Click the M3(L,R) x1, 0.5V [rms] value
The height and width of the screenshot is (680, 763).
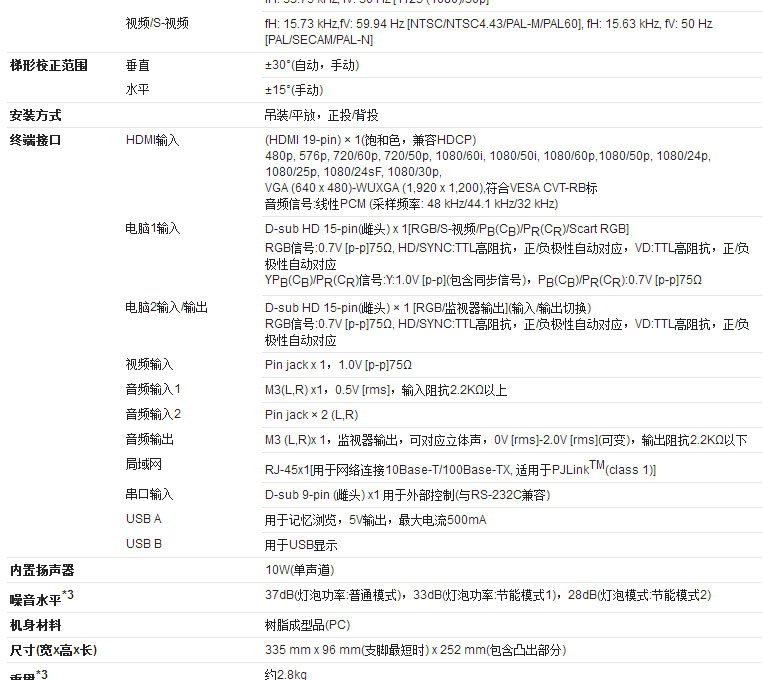point(386,390)
